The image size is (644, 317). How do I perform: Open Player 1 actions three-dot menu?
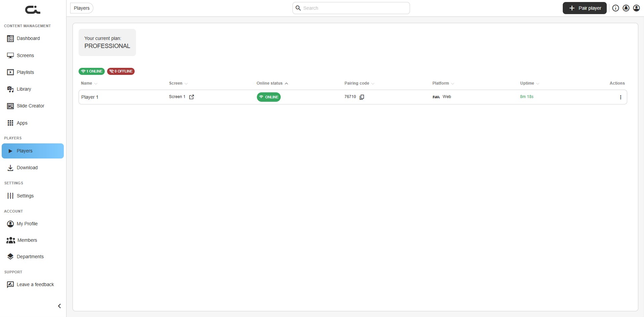coord(620,97)
